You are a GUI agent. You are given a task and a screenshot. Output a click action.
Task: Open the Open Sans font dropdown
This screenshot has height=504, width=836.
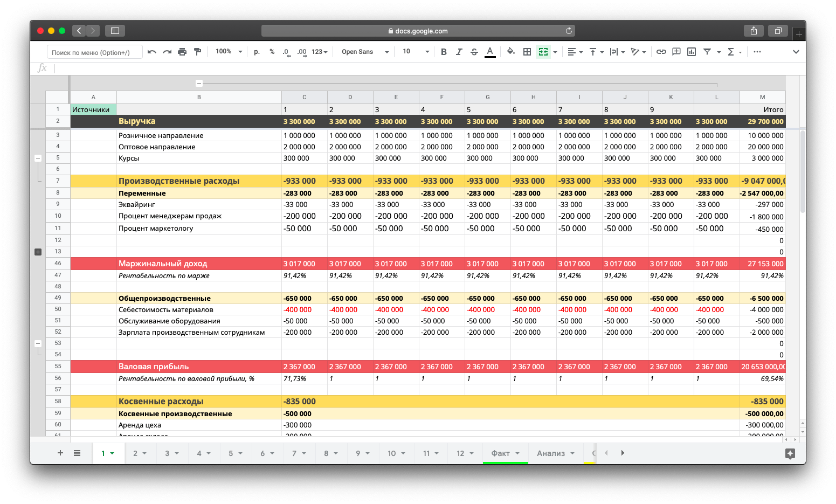[x=365, y=52]
